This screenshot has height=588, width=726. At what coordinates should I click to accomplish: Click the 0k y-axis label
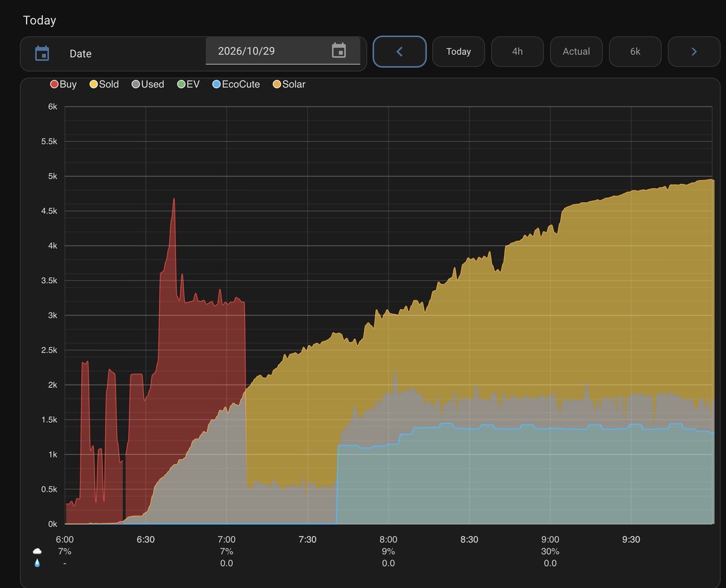pos(52,524)
